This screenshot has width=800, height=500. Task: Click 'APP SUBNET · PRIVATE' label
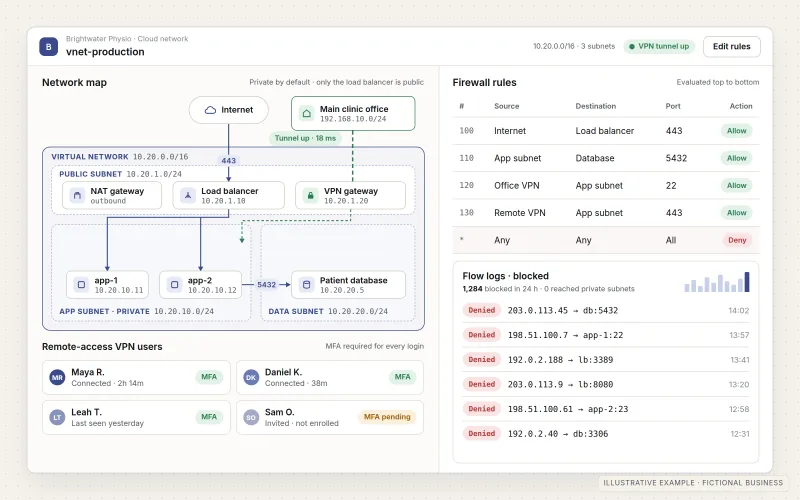pyautogui.click(x=105, y=311)
